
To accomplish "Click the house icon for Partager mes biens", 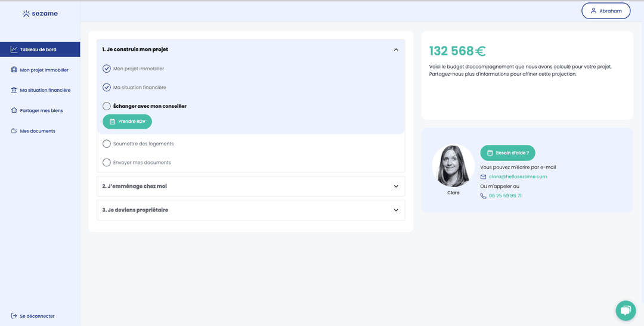I will pos(14,110).
